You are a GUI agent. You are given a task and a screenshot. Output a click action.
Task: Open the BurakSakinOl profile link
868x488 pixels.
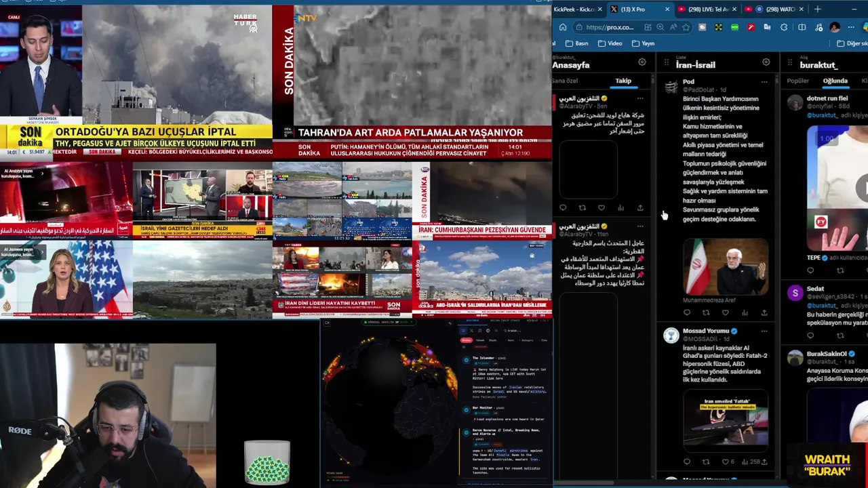click(827, 354)
